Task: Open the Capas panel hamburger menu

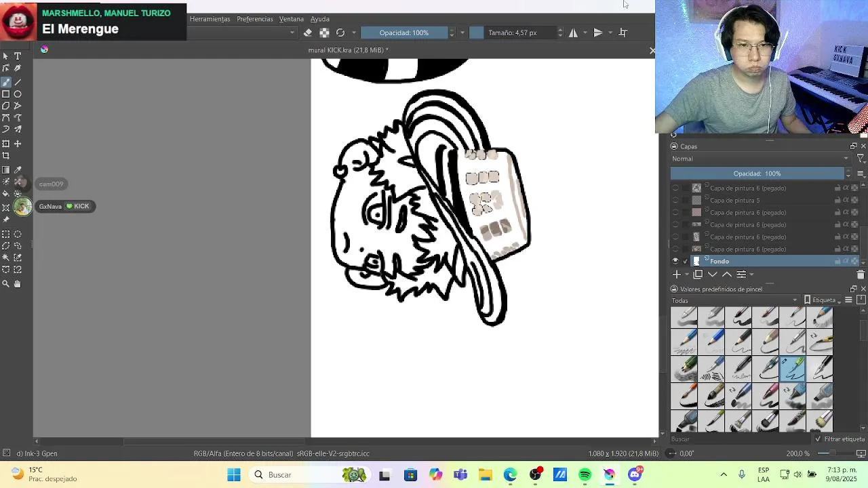Action: coord(861,174)
